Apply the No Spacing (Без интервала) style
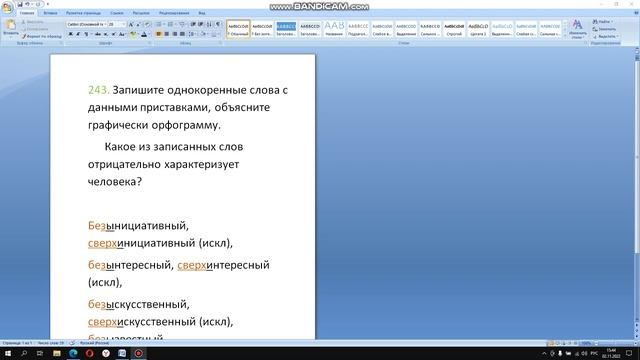This screenshot has width=640, height=360. pyautogui.click(x=262, y=29)
